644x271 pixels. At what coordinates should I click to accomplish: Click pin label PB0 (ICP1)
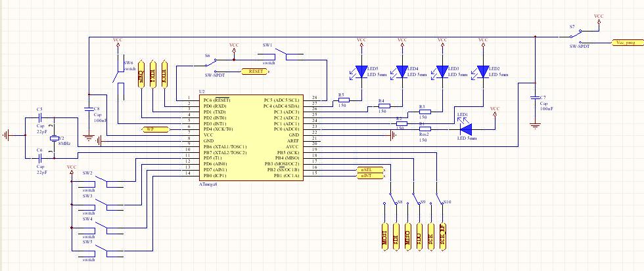point(215,175)
